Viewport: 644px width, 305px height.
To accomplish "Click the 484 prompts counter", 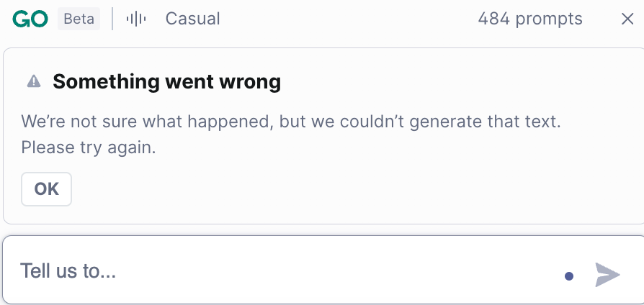I will click(x=530, y=19).
